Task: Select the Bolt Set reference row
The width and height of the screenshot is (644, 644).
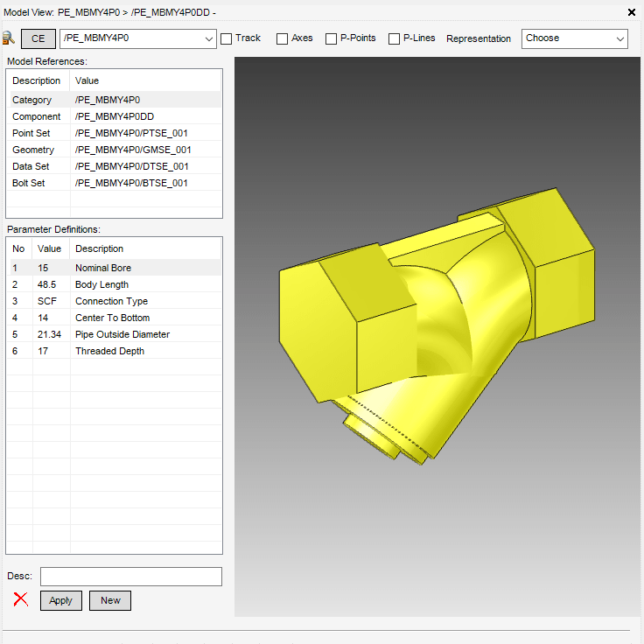Action: point(115,183)
